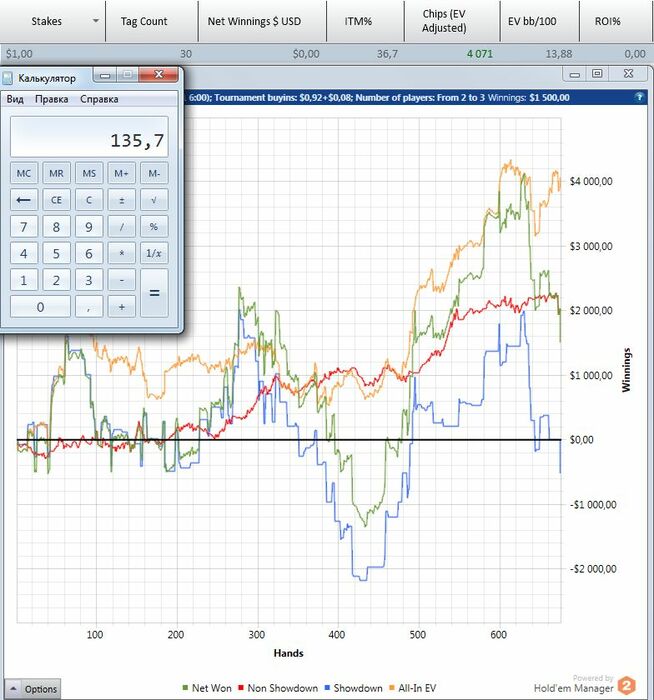Click the decimal comma key
654x700 pixels.
click(x=89, y=307)
